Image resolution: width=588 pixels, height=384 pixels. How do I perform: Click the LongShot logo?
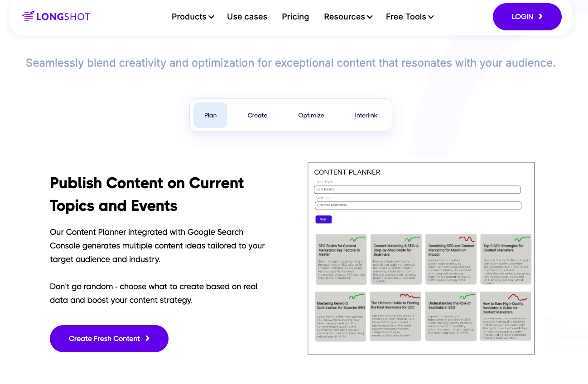tap(56, 17)
